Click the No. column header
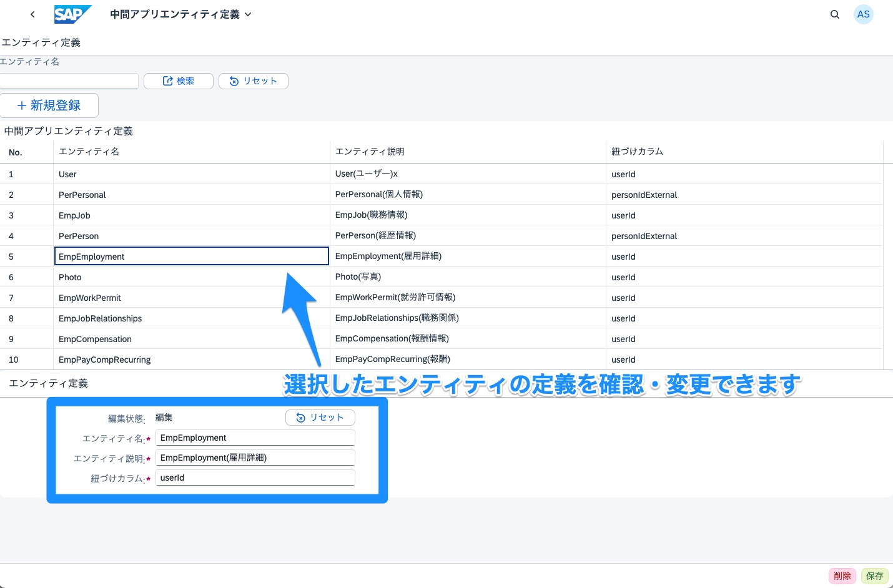This screenshot has width=893, height=588. 27,152
